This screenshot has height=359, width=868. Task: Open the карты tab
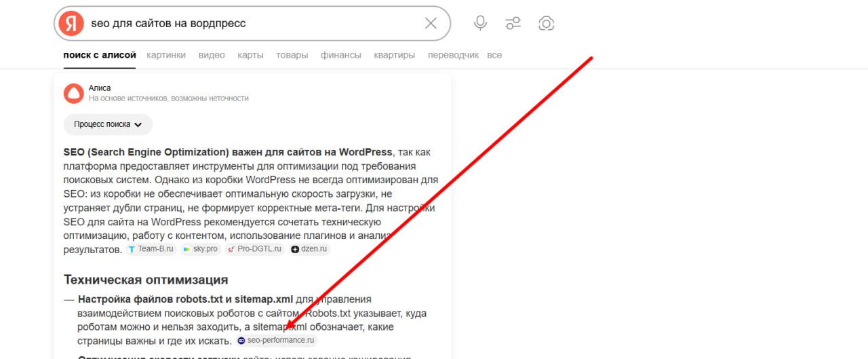pyautogui.click(x=250, y=55)
